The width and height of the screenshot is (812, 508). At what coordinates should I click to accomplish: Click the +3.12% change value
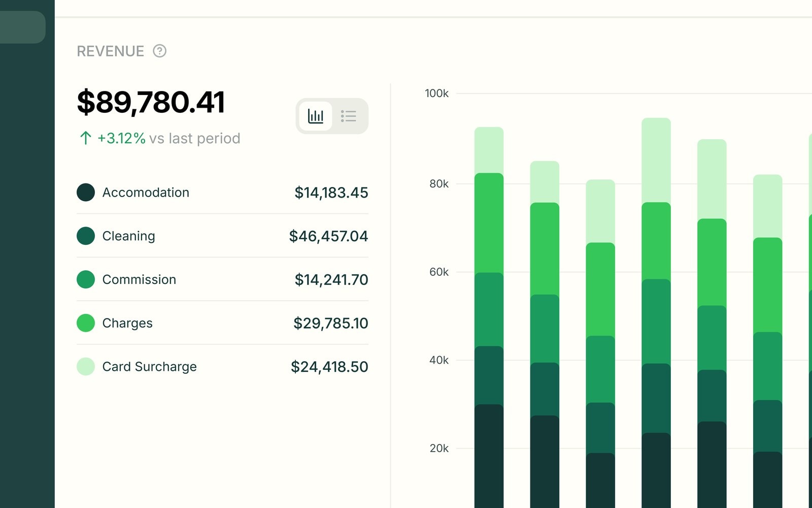[x=121, y=138]
